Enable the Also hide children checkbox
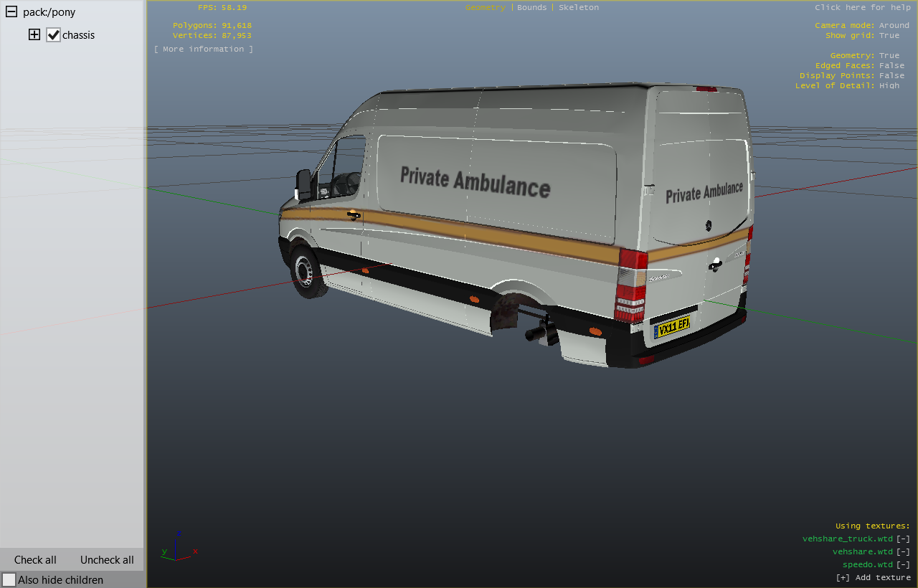 pos(9,579)
